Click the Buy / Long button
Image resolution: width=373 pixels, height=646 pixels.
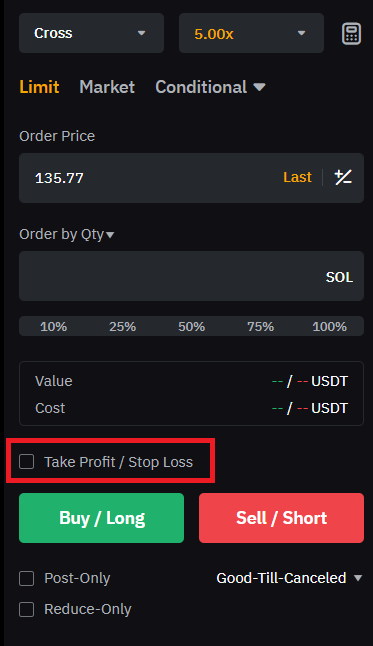[101, 518]
